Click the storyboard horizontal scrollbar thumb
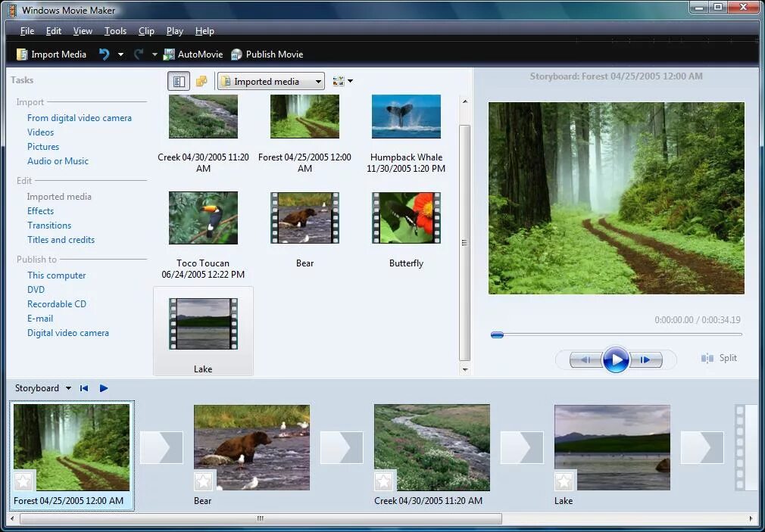This screenshot has width=765, height=532. 261,518
